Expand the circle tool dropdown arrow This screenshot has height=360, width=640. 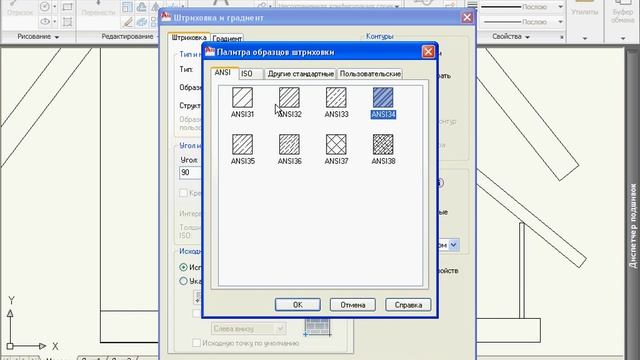click(x=55, y=7)
